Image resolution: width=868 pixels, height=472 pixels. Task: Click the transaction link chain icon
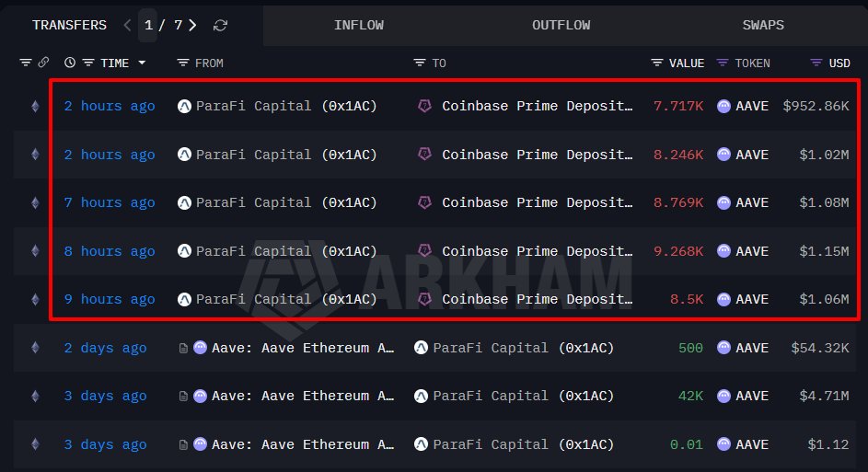coord(42,63)
